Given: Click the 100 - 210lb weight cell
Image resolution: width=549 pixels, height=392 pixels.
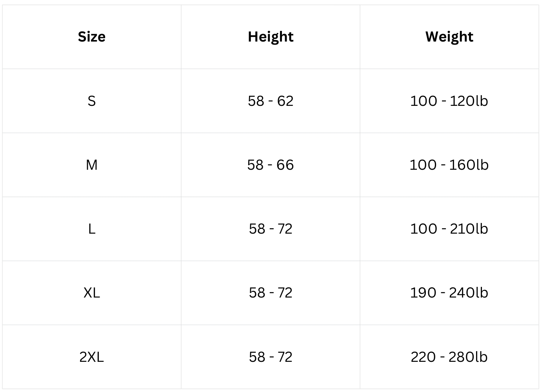Looking at the screenshot, I should click(449, 229).
